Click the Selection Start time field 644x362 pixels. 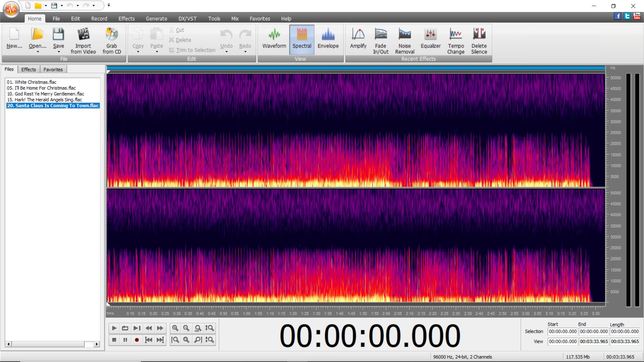pos(562,331)
